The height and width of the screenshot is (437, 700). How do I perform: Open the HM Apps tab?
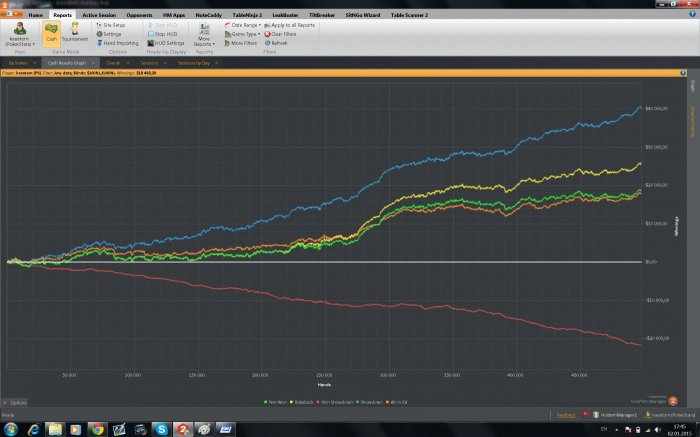click(x=174, y=15)
